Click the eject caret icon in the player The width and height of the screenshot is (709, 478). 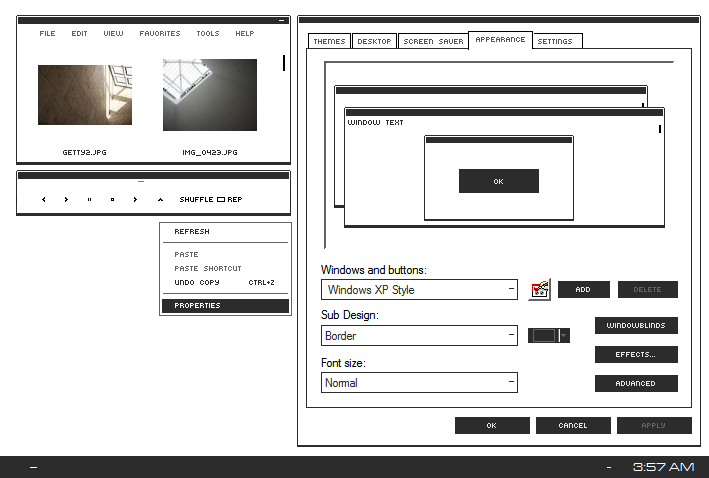click(x=160, y=199)
